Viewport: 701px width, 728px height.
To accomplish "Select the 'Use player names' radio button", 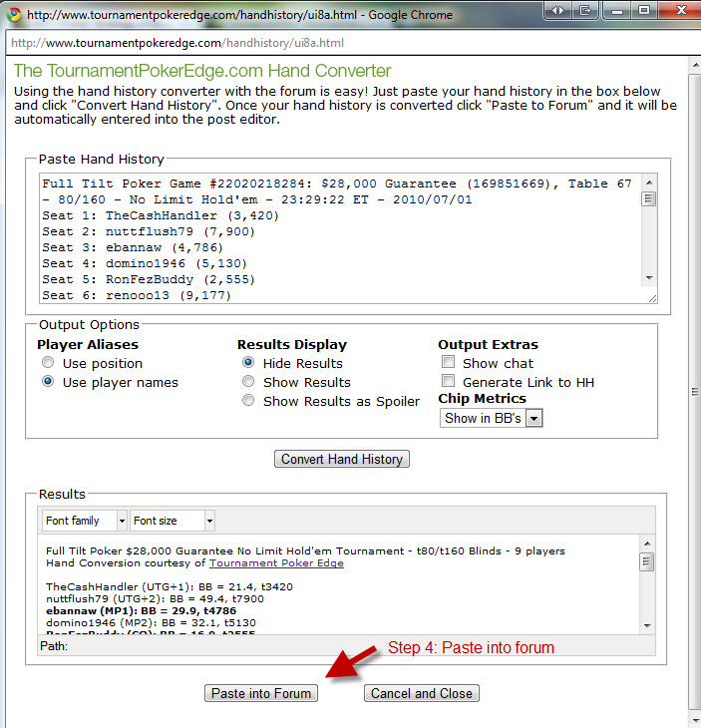I will pos(47,381).
